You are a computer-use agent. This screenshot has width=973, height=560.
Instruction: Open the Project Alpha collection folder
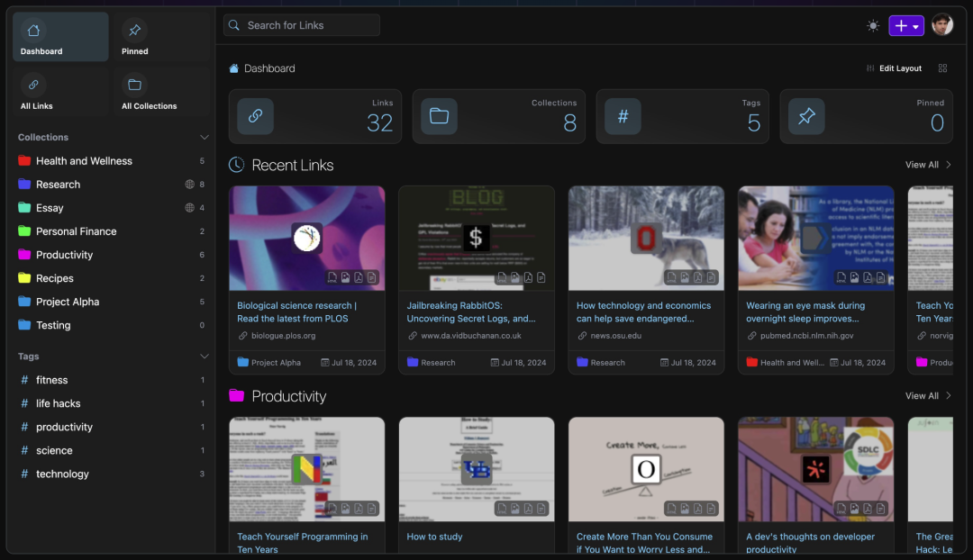68,302
